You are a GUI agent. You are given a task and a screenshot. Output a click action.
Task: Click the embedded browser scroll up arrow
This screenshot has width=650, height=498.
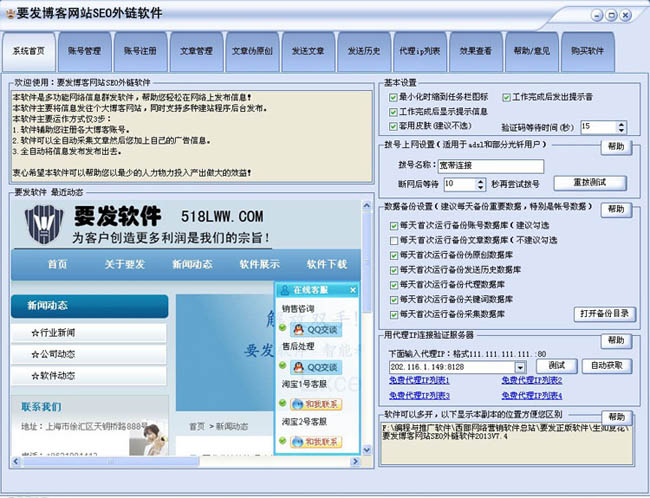tap(367, 205)
